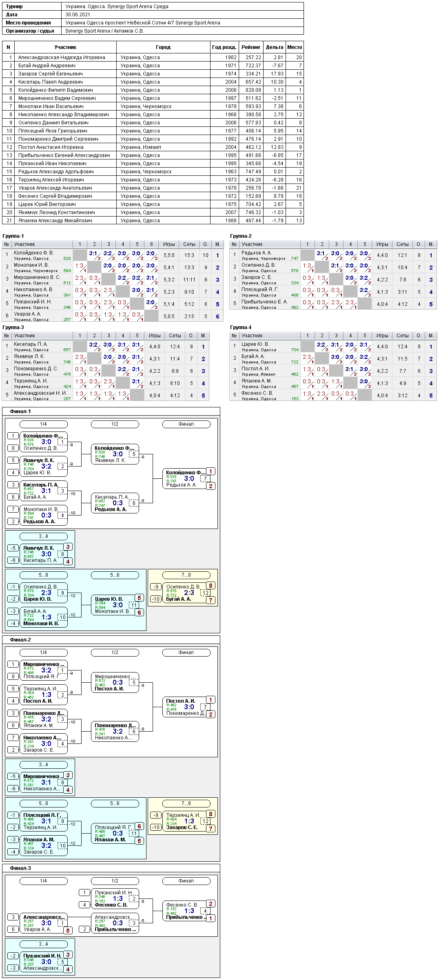Click the 1/2 round label in Финал-2
This screenshot has width=441, height=980.
(x=115, y=653)
